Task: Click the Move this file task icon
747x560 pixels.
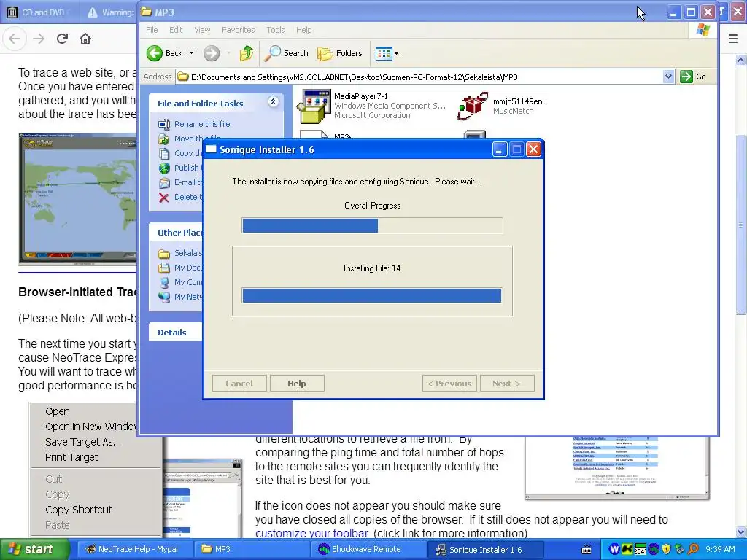Action: point(164,139)
